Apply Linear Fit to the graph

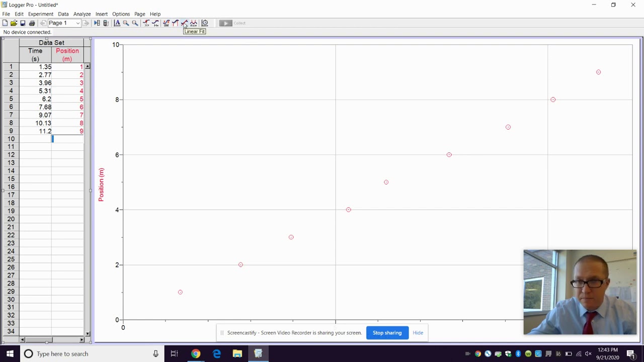(x=184, y=23)
